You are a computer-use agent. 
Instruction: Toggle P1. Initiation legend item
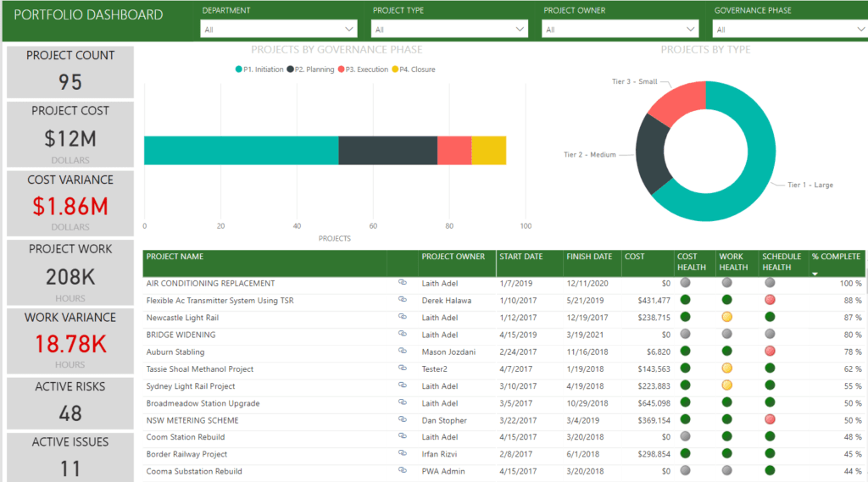(259, 69)
